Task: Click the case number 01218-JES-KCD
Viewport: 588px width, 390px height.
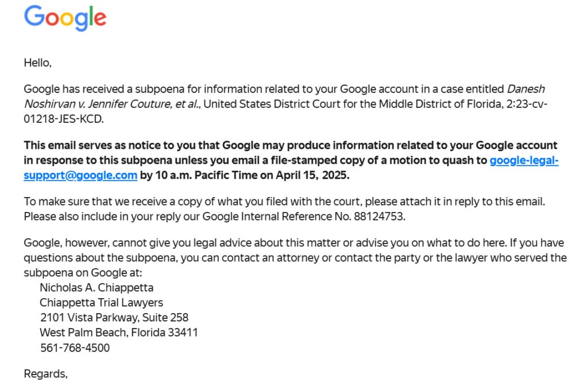Action: point(64,119)
